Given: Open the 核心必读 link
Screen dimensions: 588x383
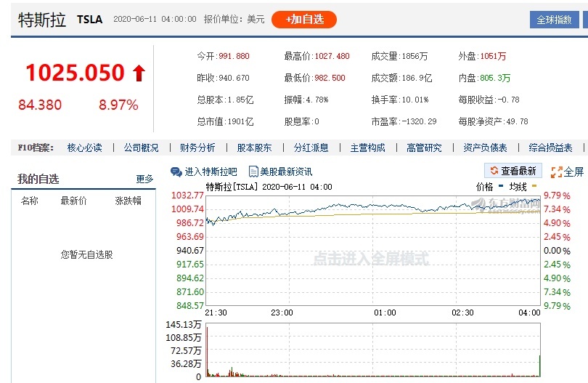Looking at the screenshot, I should coord(84,148).
